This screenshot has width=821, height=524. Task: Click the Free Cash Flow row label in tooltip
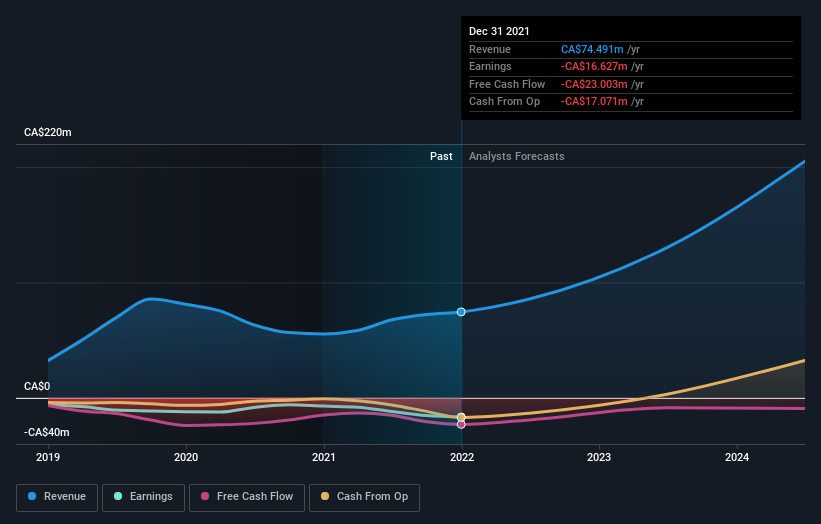click(x=507, y=84)
